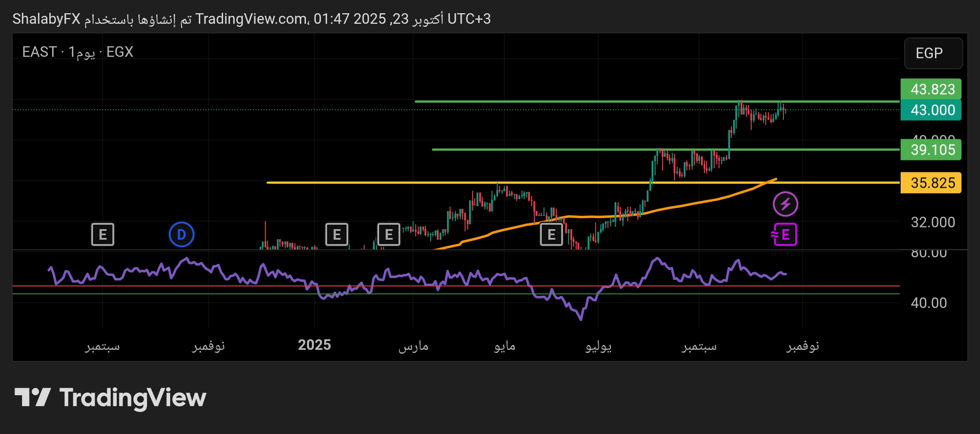Select the يوليو time axis label
The height and width of the screenshot is (434, 980).
(x=598, y=346)
